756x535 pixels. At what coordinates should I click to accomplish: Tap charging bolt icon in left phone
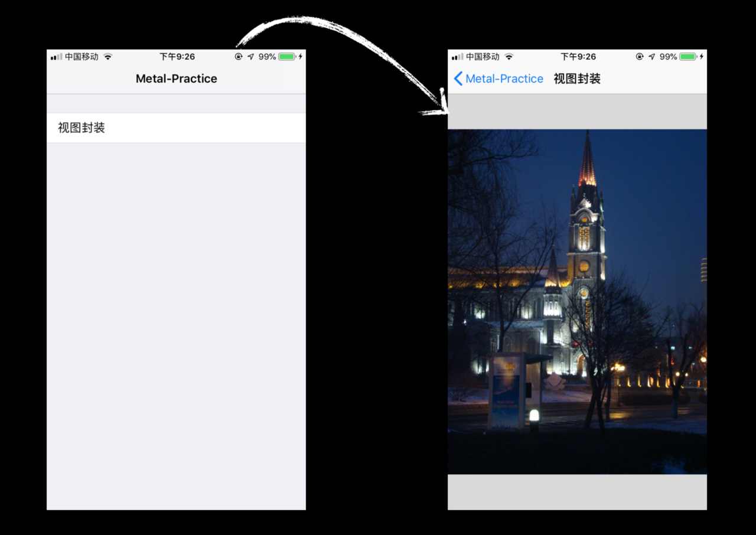pos(301,57)
